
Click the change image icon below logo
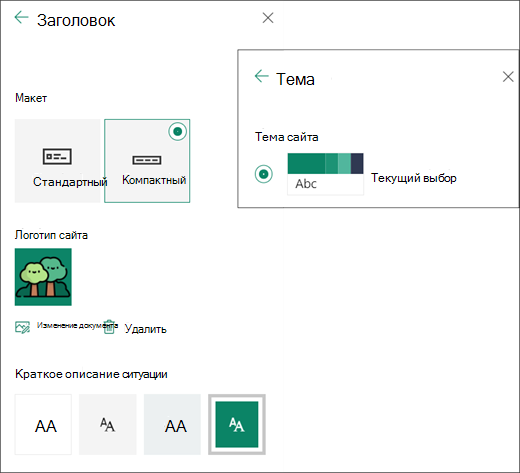pyautogui.click(x=22, y=327)
